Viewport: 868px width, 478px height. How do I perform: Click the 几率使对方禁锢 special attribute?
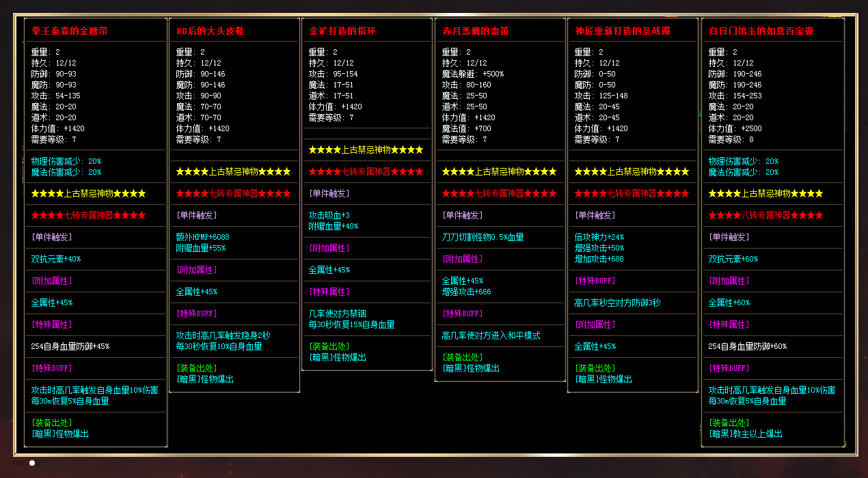coord(337,313)
